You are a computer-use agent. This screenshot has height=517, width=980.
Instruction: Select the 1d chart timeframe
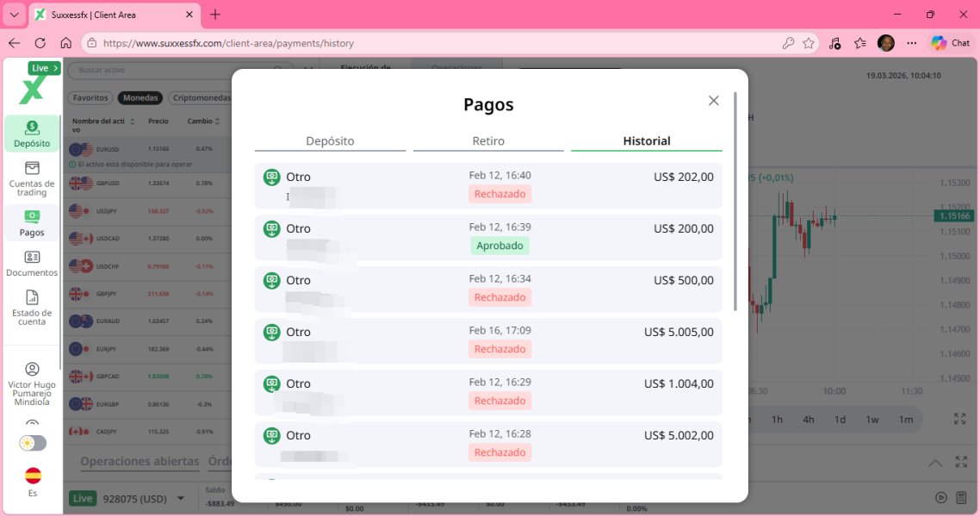click(x=840, y=420)
